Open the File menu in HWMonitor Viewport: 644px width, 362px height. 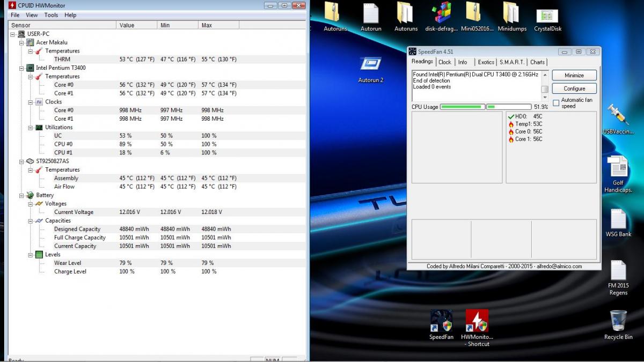click(15, 15)
